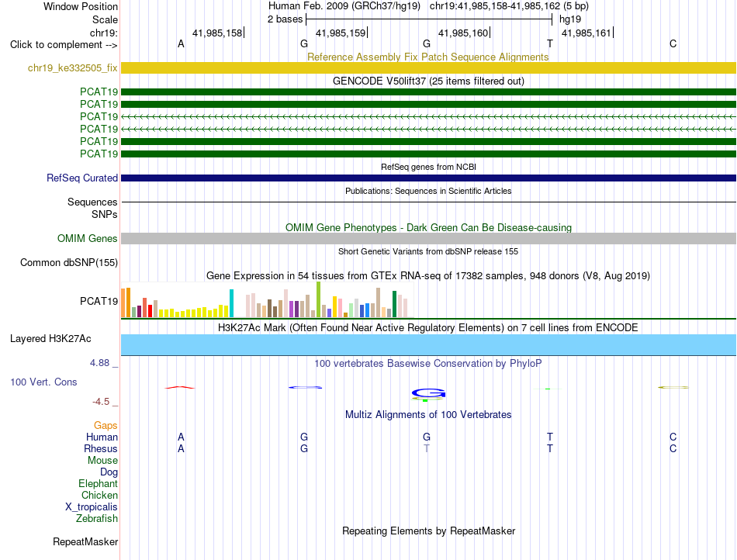Click red A glyph in PhyloP track
Image resolution: width=737 pixels, height=560 pixels.
click(x=179, y=387)
